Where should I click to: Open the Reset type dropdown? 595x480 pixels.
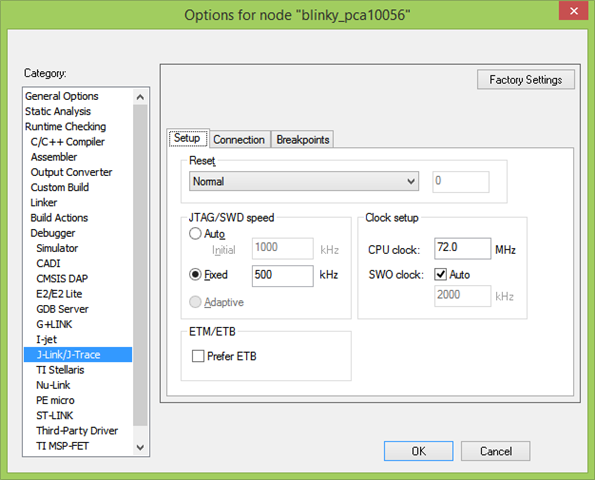(304, 181)
